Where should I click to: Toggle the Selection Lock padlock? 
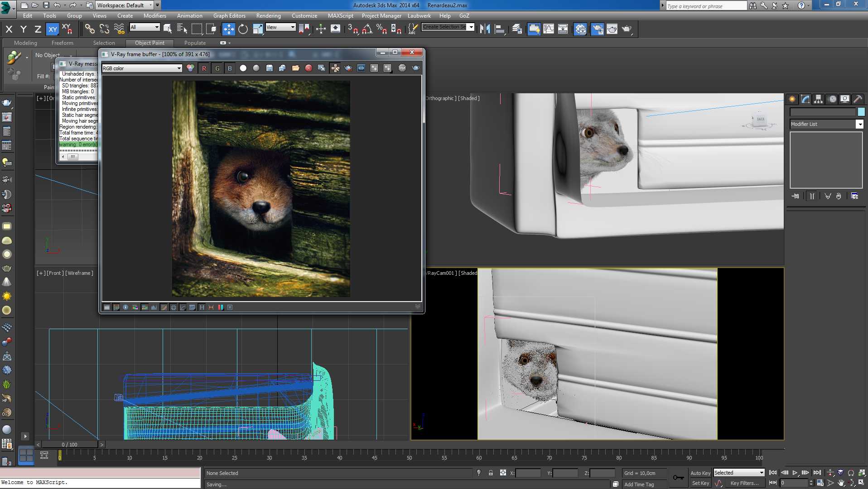491,473
